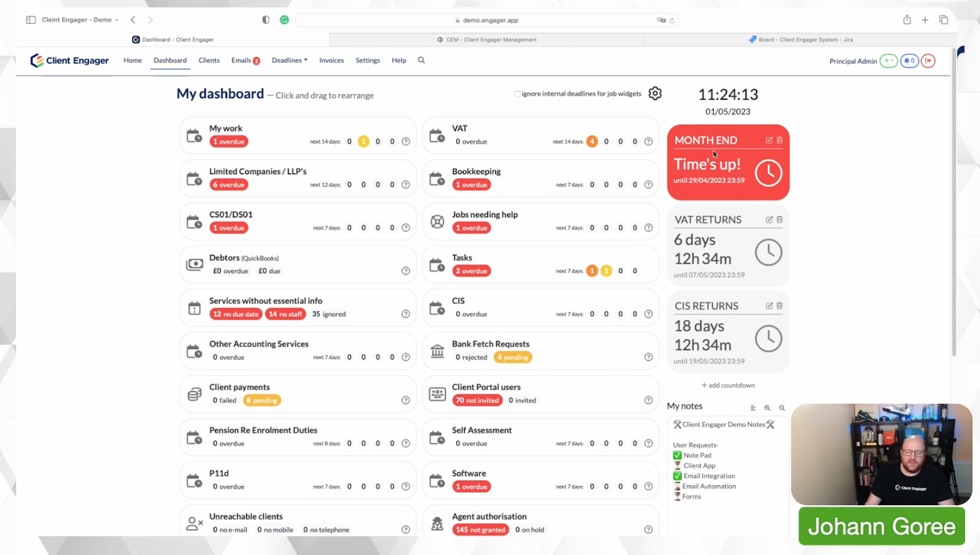Image resolution: width=980 pixels, height=555 pixels.
Task: Click add countdown link
Action: click(728, 385)
